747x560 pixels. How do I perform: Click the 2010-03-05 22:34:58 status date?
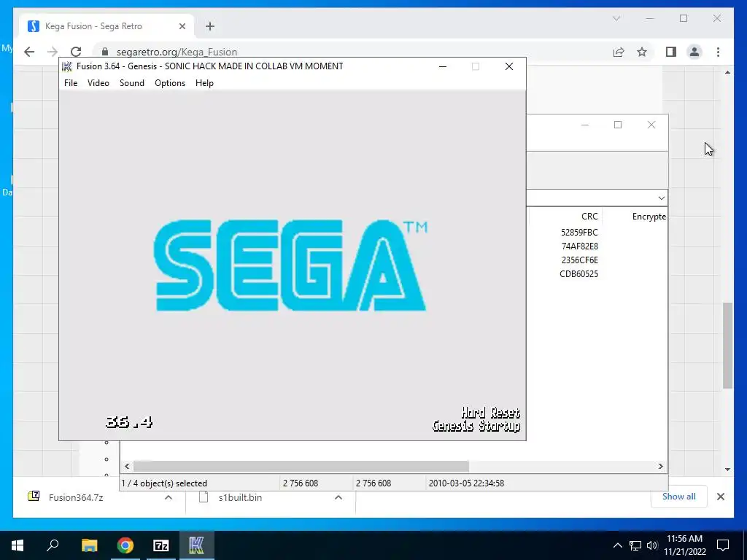click(466, 483)
